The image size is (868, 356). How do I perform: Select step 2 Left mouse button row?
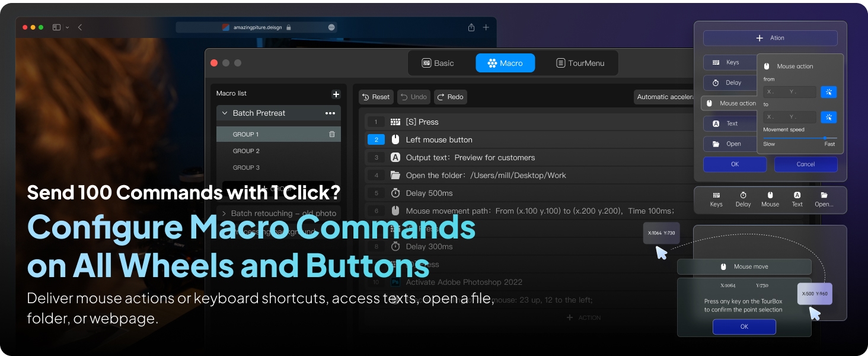click(x=439, y=140)
